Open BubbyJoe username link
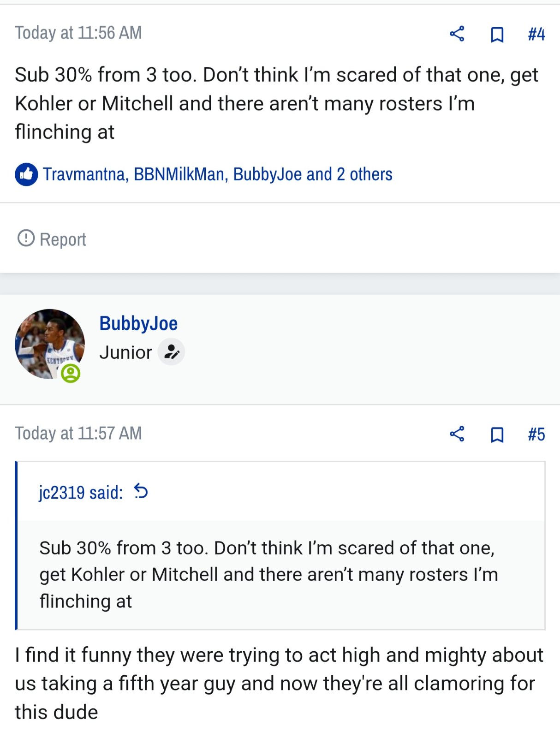Screen dimensions: 560x738 (x=138, y=323)
